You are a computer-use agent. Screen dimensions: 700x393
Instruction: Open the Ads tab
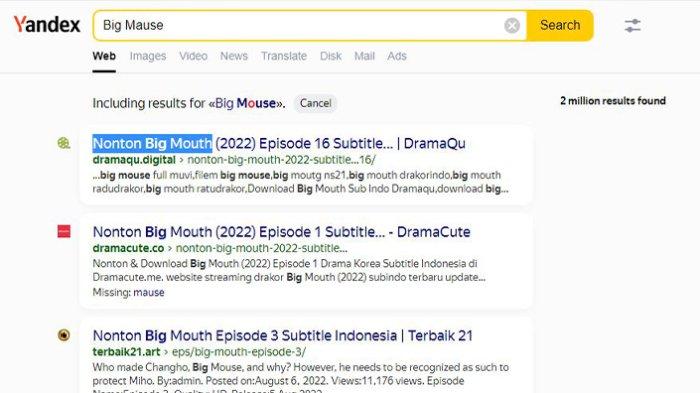tap(397, 56)
